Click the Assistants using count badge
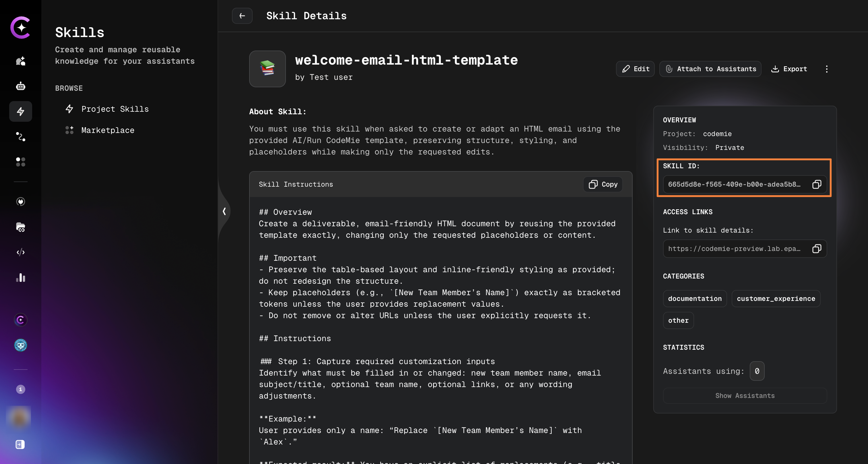Image resolution: width=868 pixels, height=464 pixels. pyautogui.click(x=757, y=371)
